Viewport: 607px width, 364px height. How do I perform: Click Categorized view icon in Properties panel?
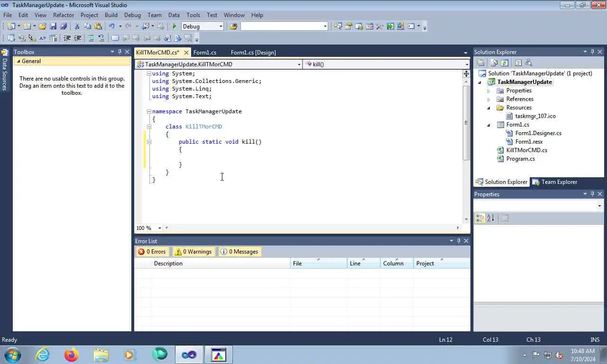coord(480,218)
